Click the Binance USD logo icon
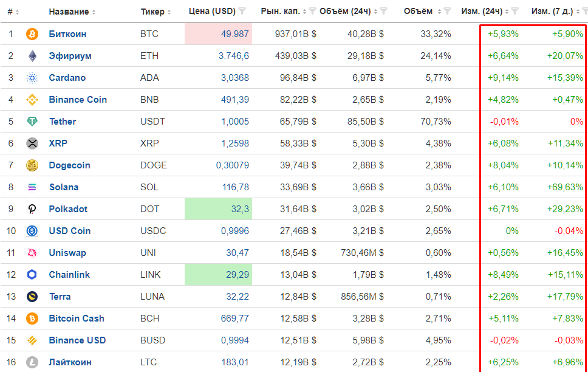The height and width of the screenshot is (372, 588). point(32,340)
